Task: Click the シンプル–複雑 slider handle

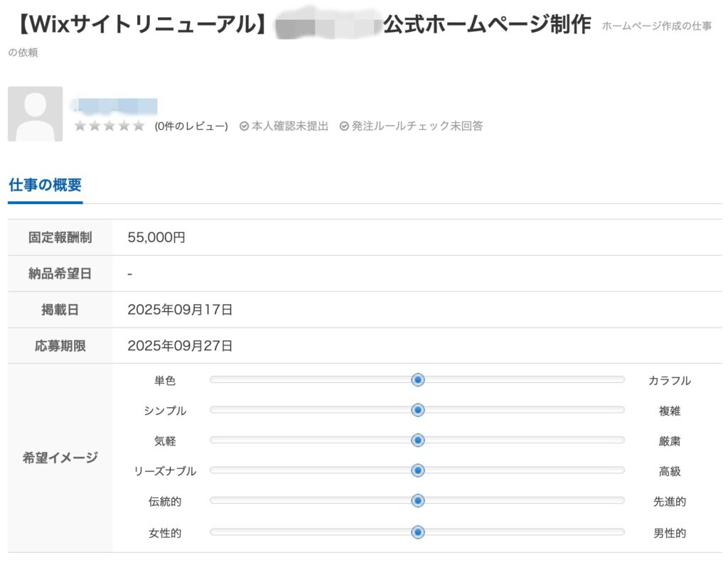Action: click(x=418, y=410)
